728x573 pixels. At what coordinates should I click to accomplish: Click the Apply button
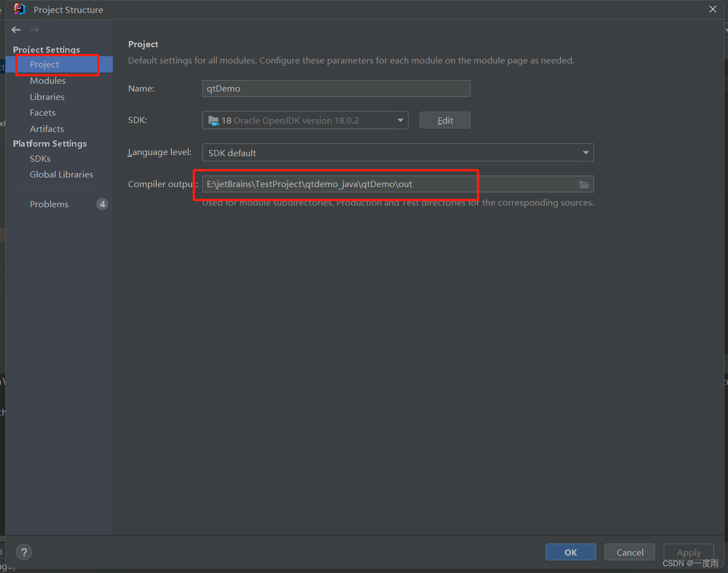[x=688, y=552]
